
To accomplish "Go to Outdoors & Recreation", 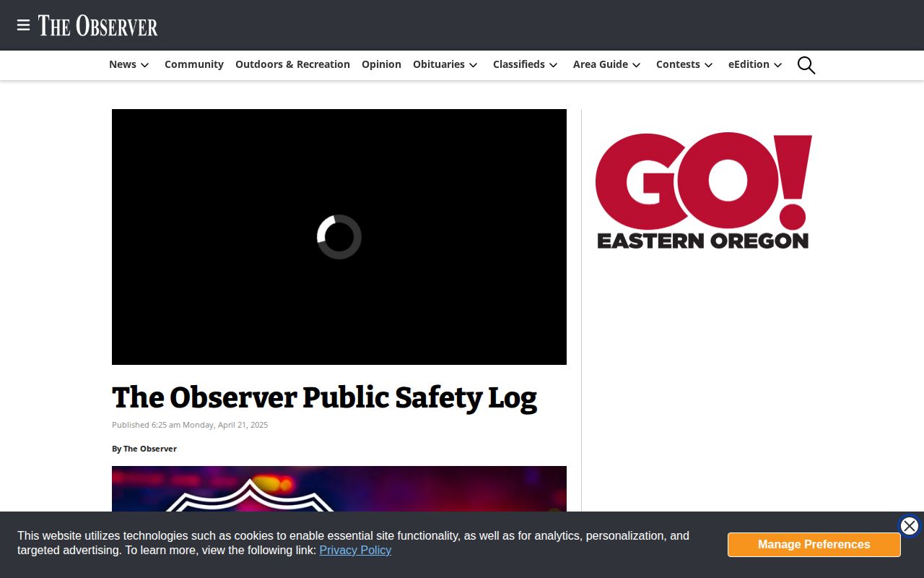I will 292,64.
